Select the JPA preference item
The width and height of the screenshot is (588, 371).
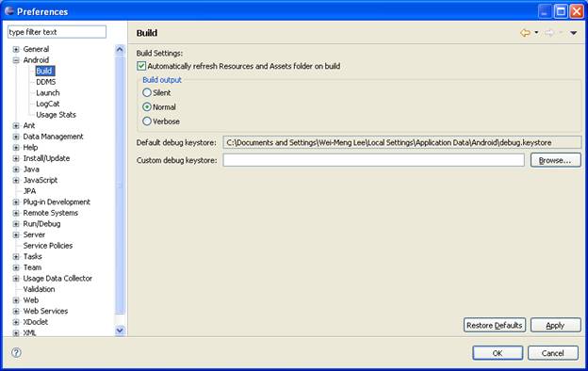pos(29,191)
